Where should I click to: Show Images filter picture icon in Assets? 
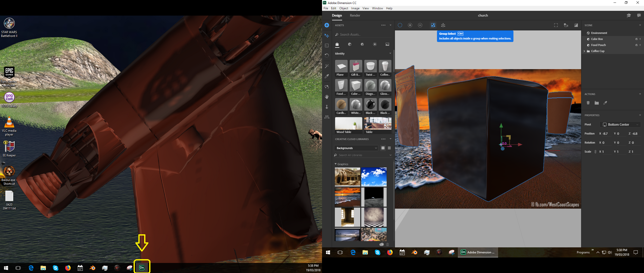pyautogui.click(x=387, y=44)
